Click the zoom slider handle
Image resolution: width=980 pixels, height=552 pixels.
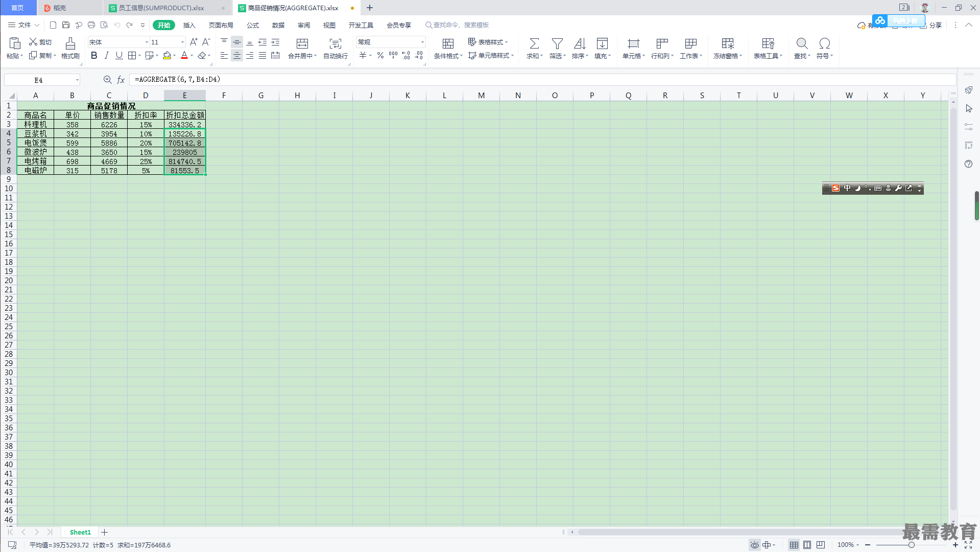(x=911, y=545)
